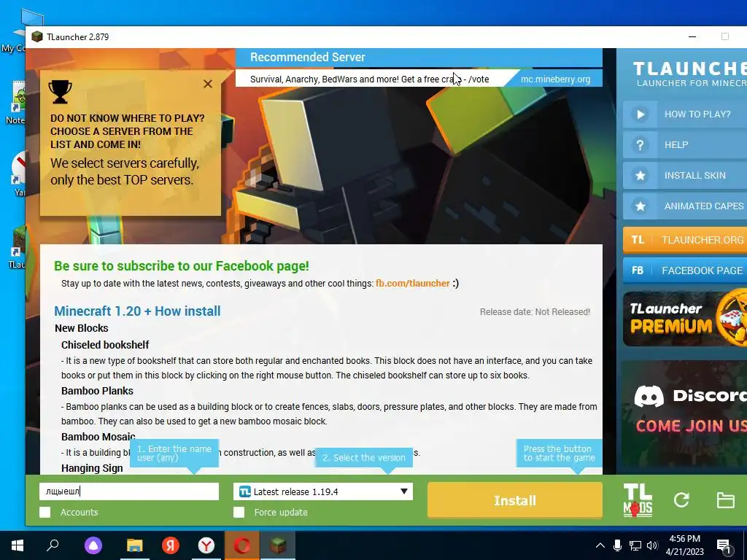
Task: Enable the Accounts checkbox
Action: tap(44, 513)
